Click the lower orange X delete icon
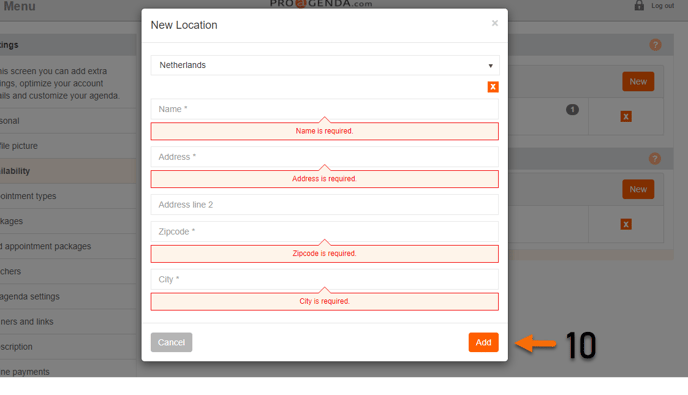 [626, 224]
